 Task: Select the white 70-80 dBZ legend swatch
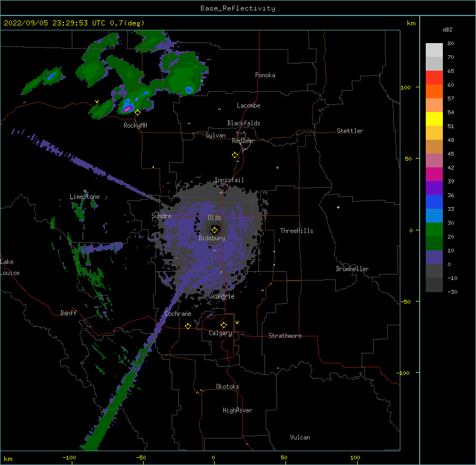pos(434,50)
